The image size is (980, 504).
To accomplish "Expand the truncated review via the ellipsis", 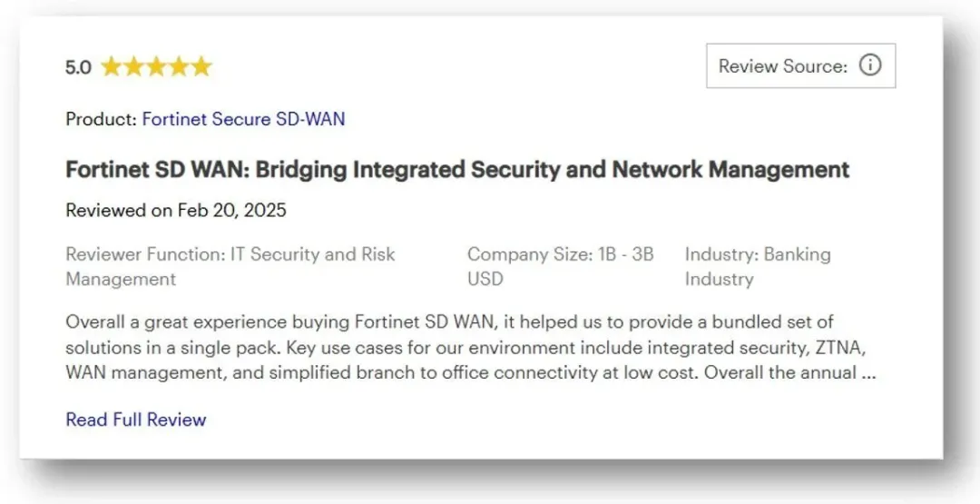I will 867,373.
